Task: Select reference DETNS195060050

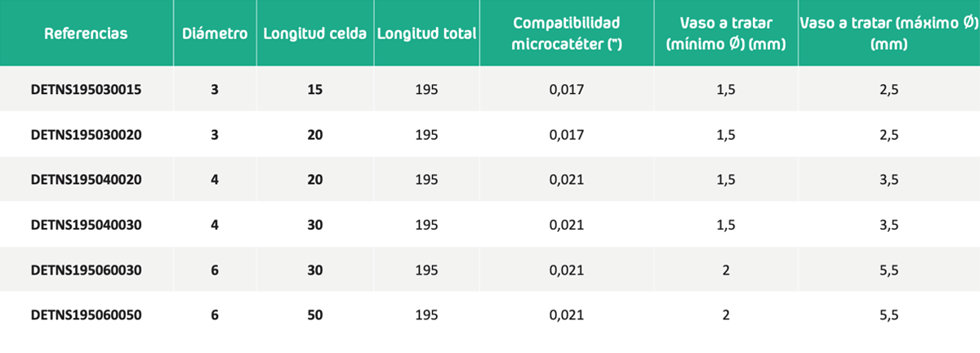Action: pos(87,315)
